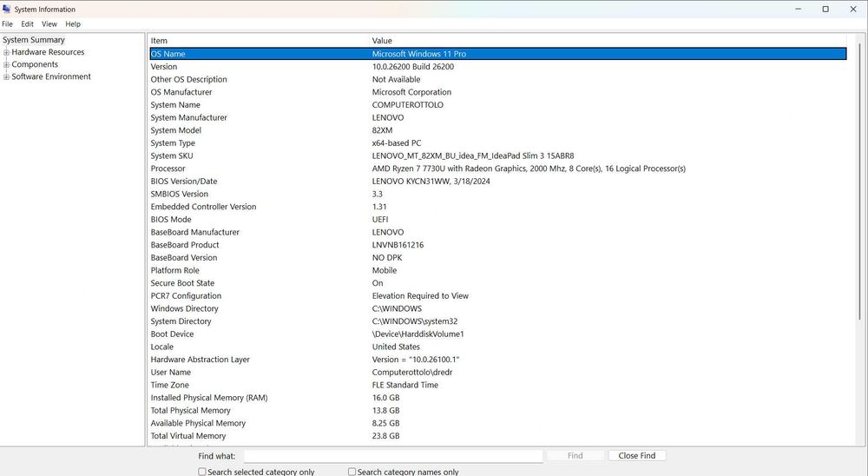Click the Find what input field
This screenshot has height=476, width=868.
[393, 455]
